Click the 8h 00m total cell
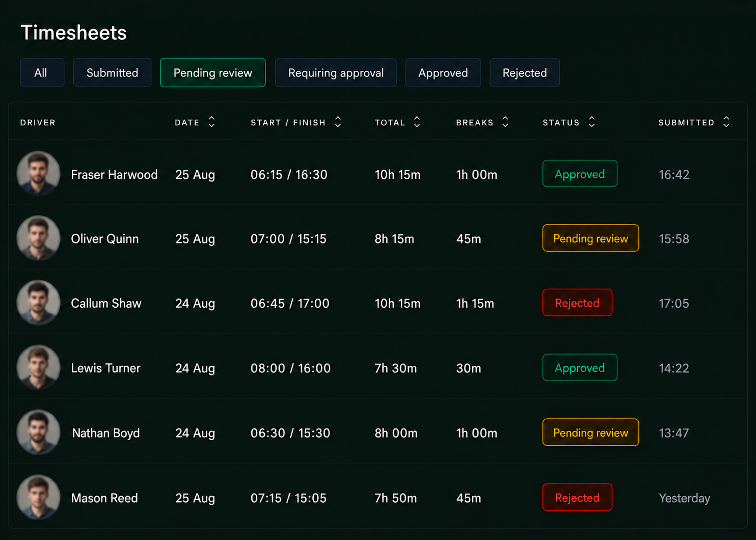Image resolution: width=756 pixels, height=540 pixels. coord(396,433)
